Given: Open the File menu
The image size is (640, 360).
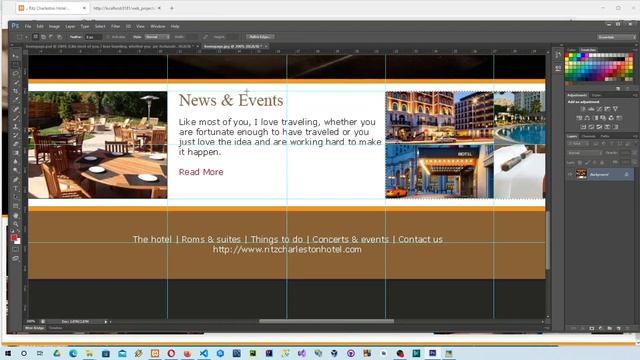Looking at the screenshot, I should [x=28, y=26].
